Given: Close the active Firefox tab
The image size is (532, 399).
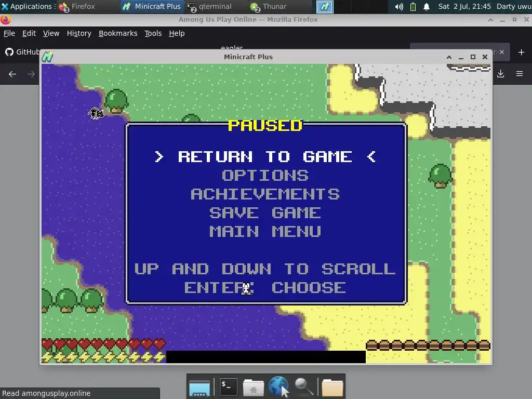Looking at the screenshot, I should click(x=502, y=52).
